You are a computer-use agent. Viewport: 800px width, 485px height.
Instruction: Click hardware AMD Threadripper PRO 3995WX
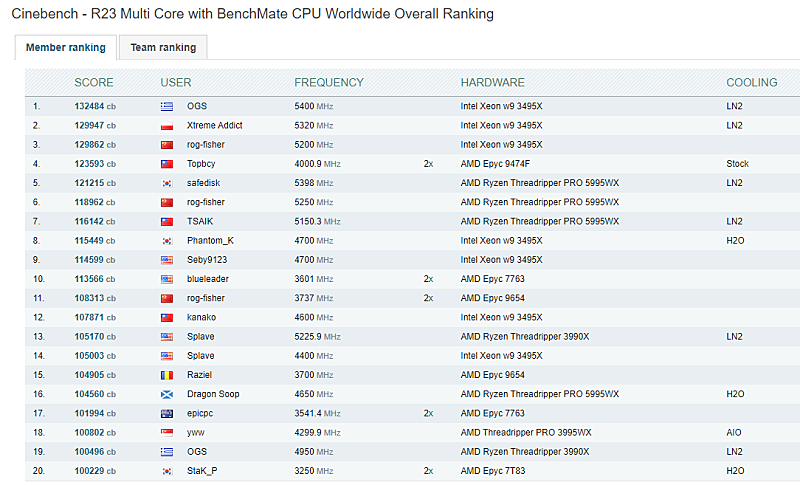[526, 432]
